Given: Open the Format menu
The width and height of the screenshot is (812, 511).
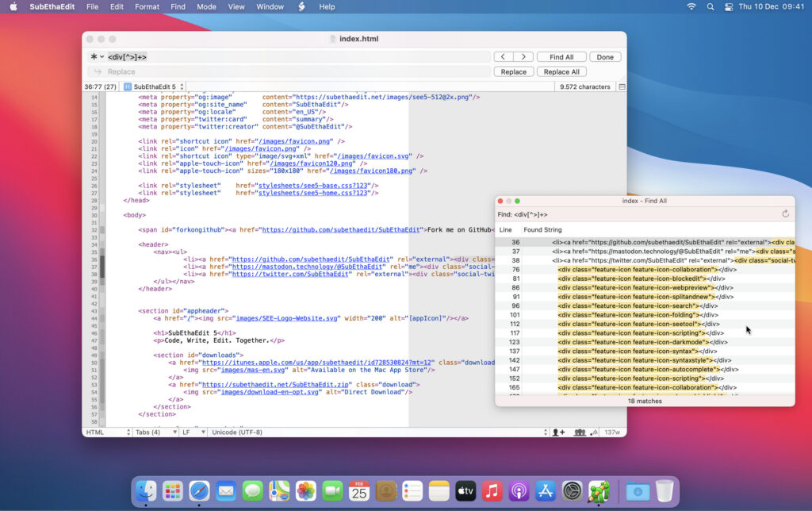Looking at the screenshot, I should [147, 6].
